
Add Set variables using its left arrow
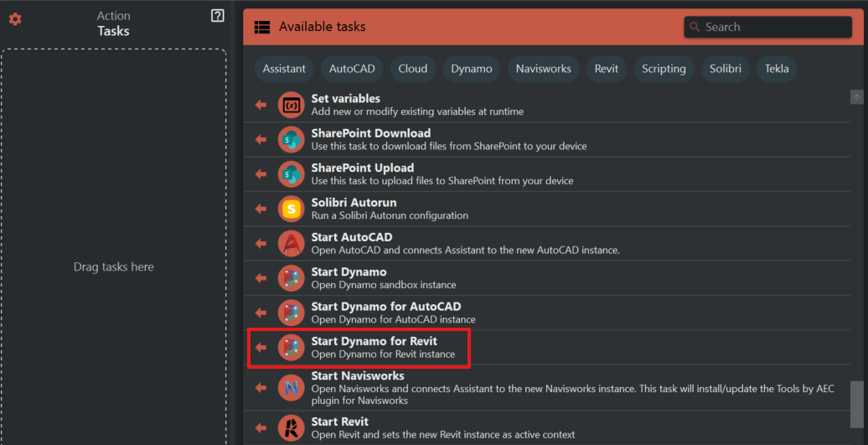click(x=261, y=105)
